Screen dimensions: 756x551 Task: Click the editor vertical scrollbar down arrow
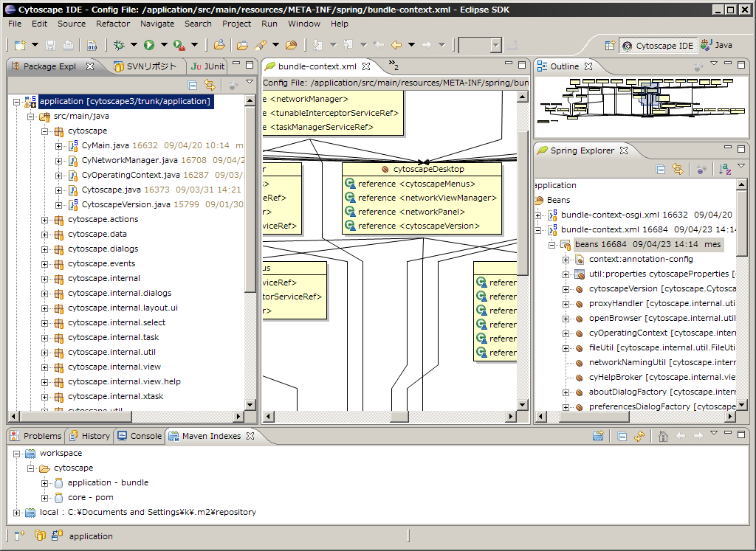click(x=523, y=404)
